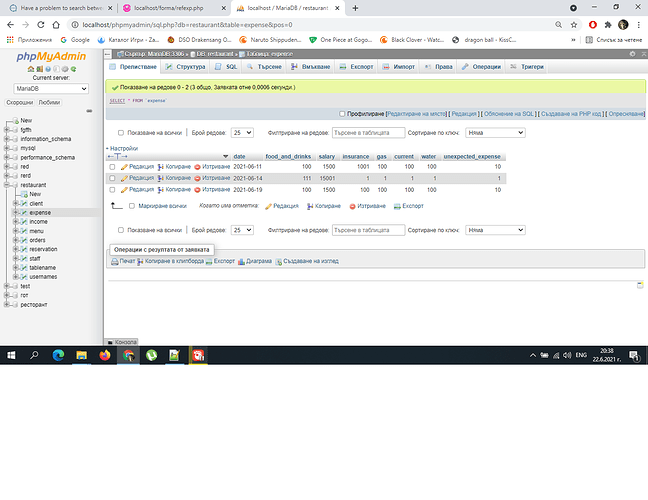Viewport: 648px width, 500px height.
Task: Open Opera extension icon in toolbar
Action: [593, 25]
